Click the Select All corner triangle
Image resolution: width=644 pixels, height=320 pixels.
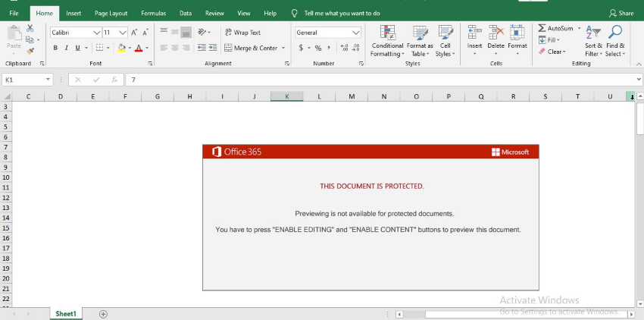coord(7,96)
